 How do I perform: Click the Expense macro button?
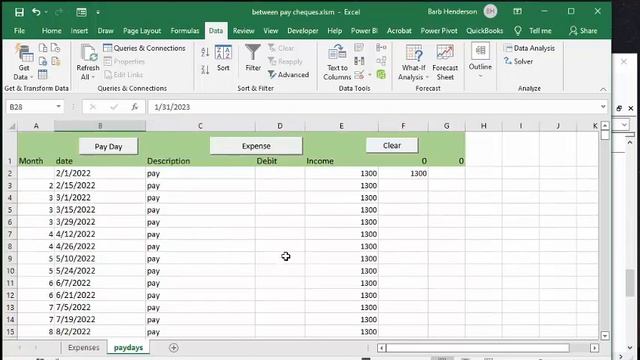pyautogui.click(x=256, y=146)
